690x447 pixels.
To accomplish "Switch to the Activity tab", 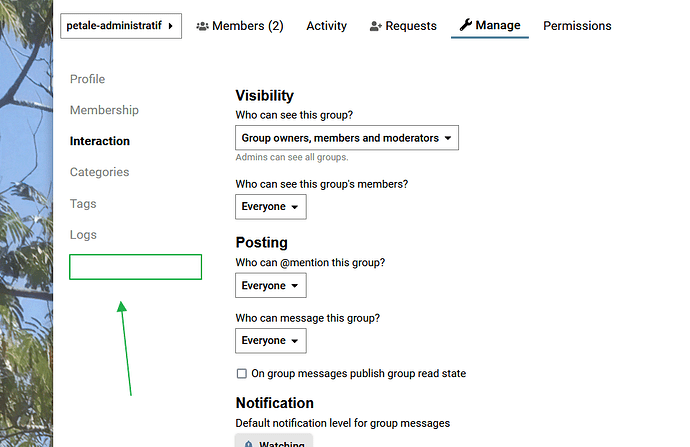I will (327, 26).
